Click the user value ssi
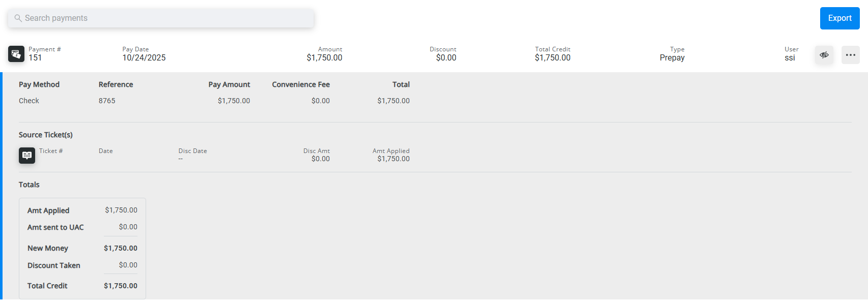Screen dimensions: 868x303 (790, 58)
